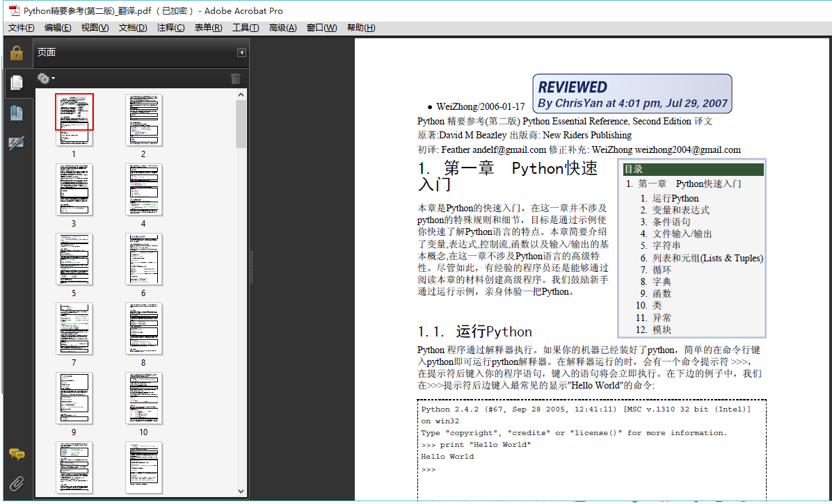
Task: Select page 7 thumbnail
Action: click(x=74, y=328)
